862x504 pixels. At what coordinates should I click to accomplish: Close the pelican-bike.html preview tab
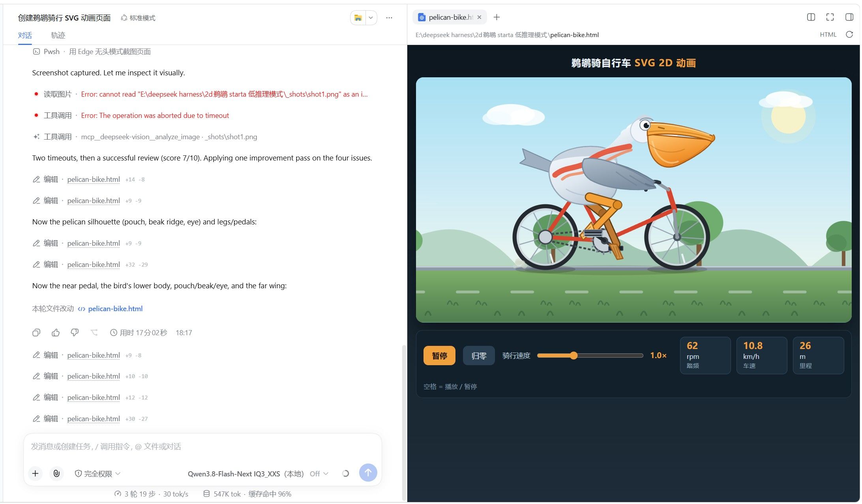[x=479, y=17]
